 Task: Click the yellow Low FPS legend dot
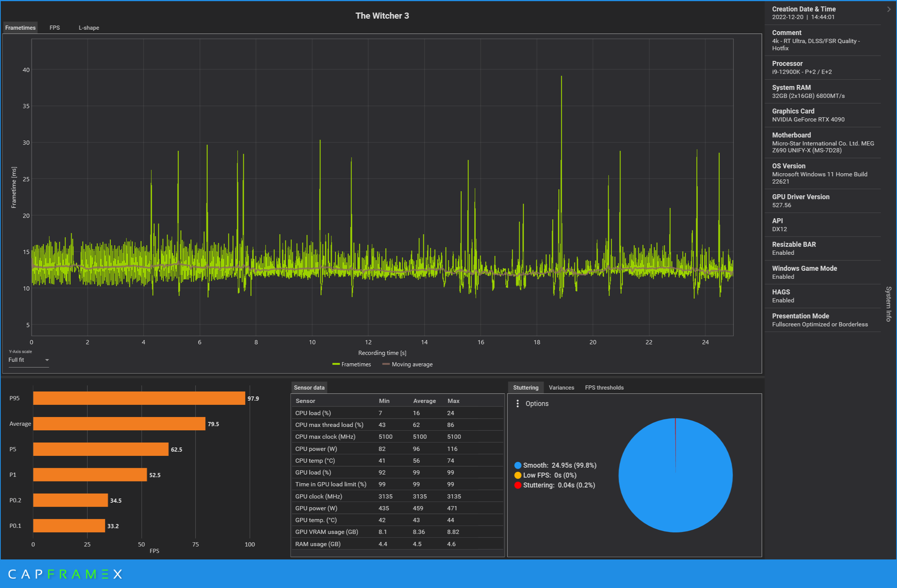coord(518,475)
